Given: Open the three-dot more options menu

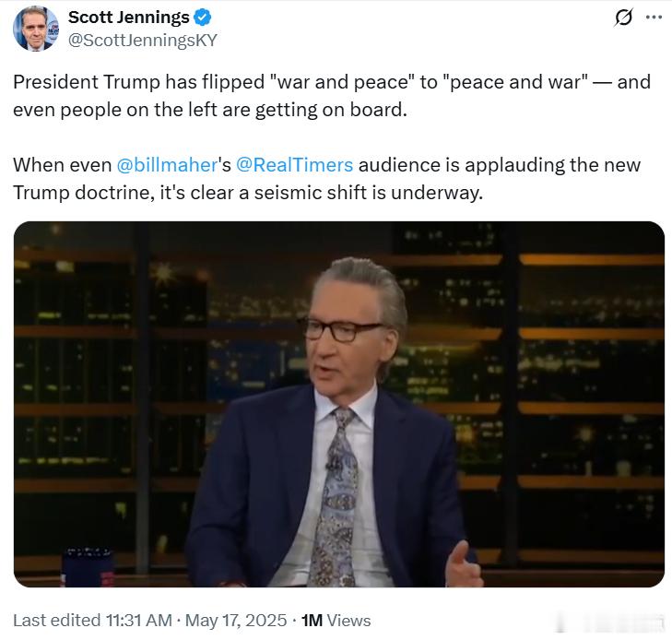Looking at the screenshot, I should click(x=654, y=18).
